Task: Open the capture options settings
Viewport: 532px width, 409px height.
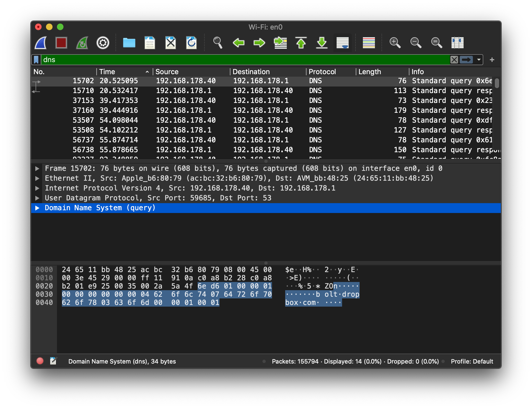Action: pos(103,43)
